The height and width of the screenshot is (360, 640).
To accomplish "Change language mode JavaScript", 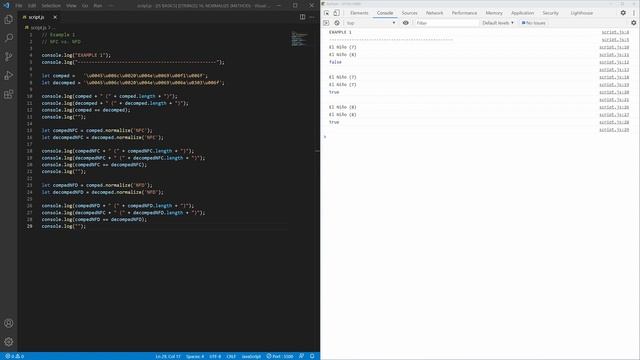I will coord(251,356).
